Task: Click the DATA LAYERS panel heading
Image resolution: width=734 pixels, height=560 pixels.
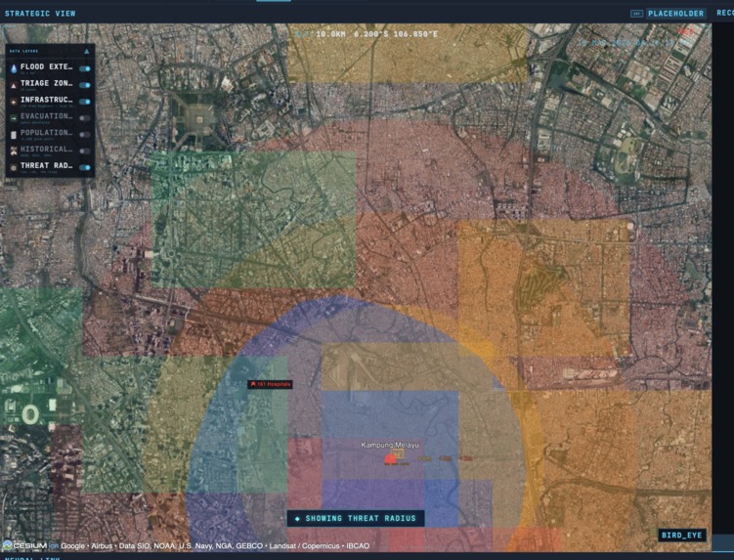Action: pyautogui.click(x=23, y=51)
